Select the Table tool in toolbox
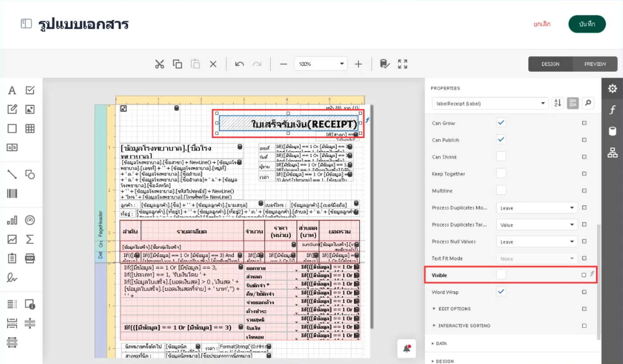The image size is (623, 364). 30,128
